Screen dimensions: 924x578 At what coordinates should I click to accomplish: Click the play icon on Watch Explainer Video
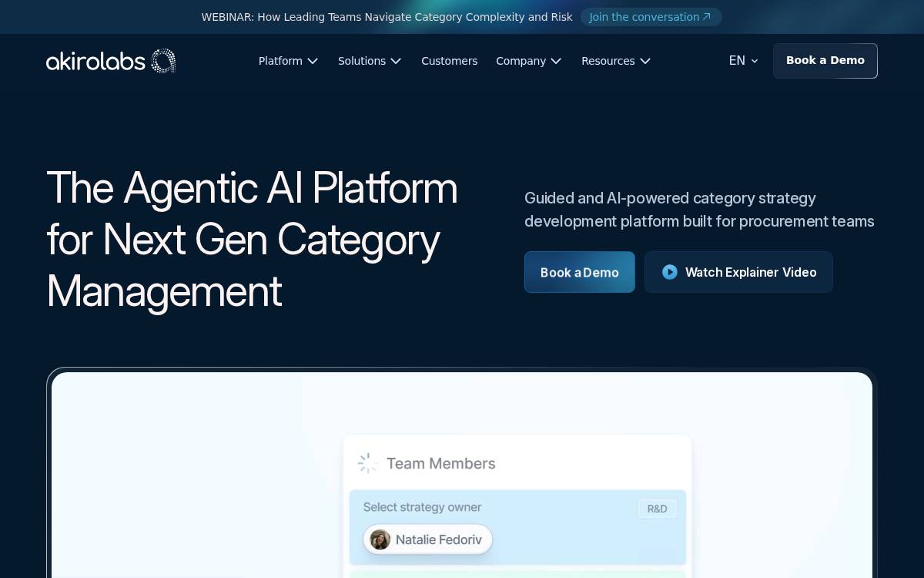[x=670, y=272]
